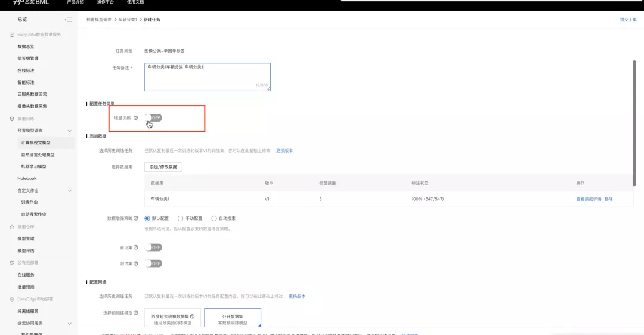Viewport: 644px width, 335px height.
Task: Click the 100% (547/547) annotation status cell
Action: click(428, 199)
